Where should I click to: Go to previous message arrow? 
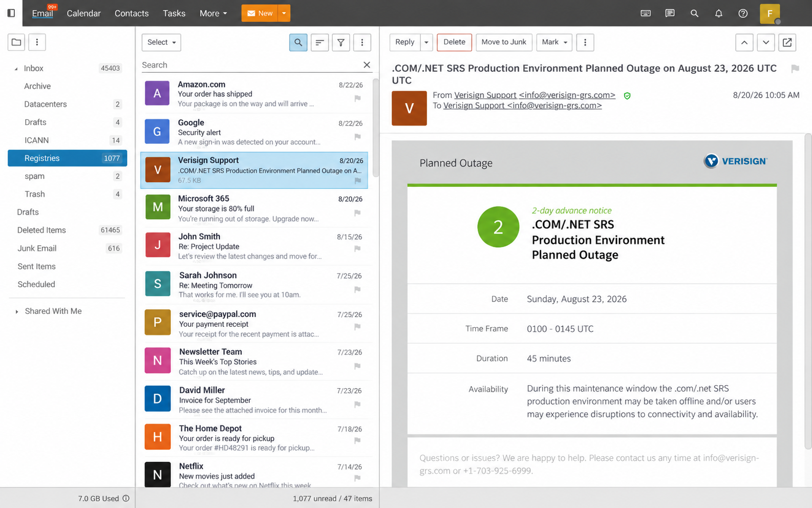[744, 43]
